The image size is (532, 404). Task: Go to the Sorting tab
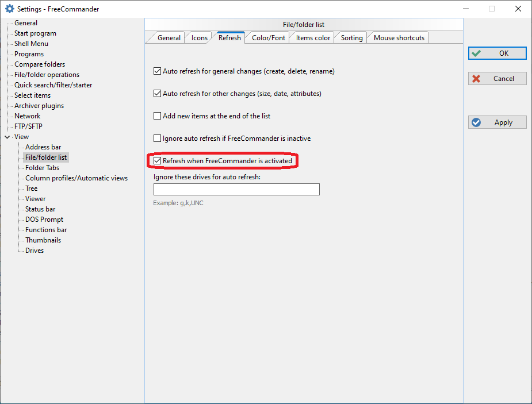[351, 38]
